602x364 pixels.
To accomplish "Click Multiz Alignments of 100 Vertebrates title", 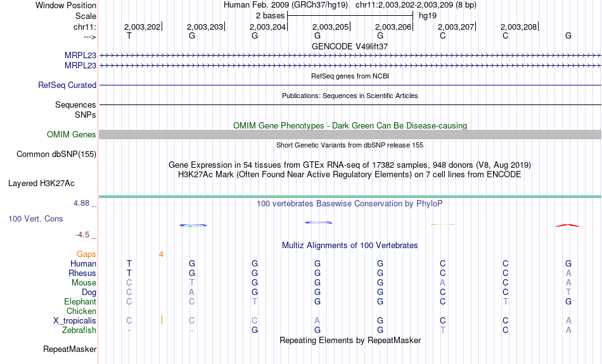I will coord(350,246).
